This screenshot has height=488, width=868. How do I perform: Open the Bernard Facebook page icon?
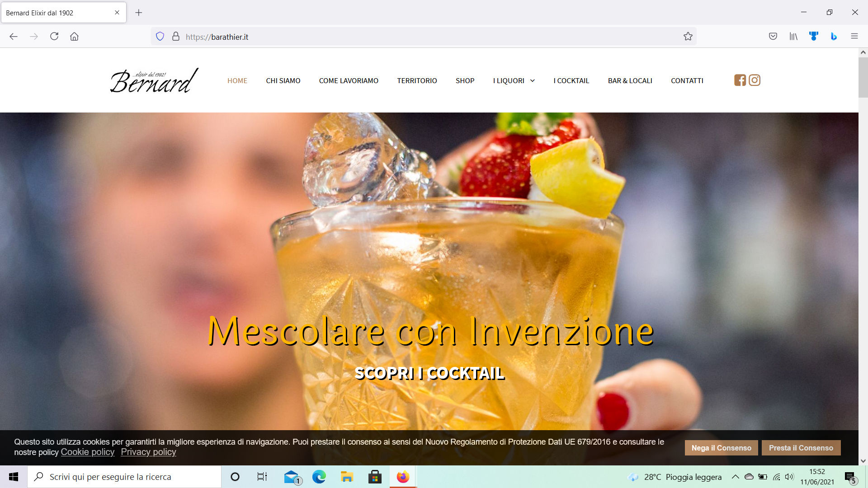pyautogui.click(x=740, y=80)
